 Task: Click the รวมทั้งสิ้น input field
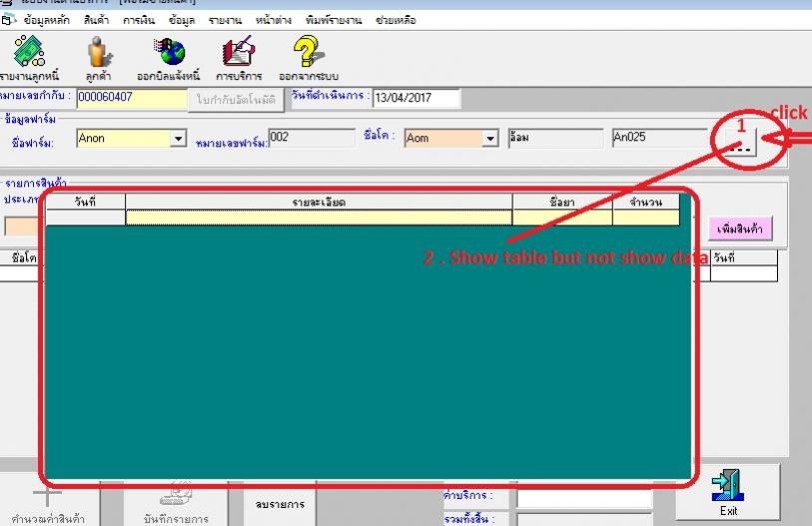584,520
